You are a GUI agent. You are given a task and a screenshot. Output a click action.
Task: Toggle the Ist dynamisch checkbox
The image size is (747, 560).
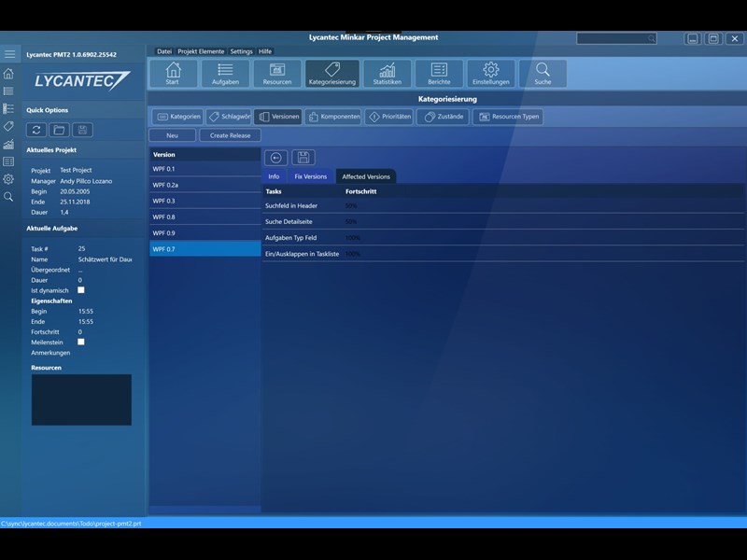coord(81,290)
